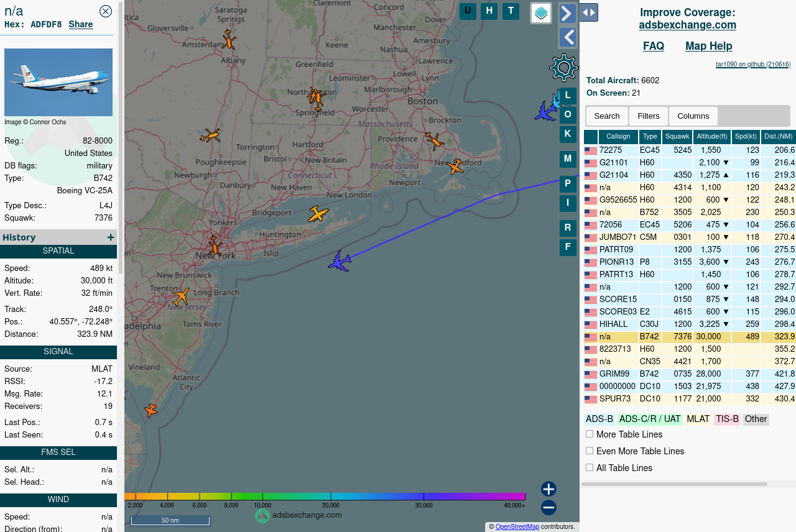Click the horizontal table scrollbar

(x=674, y=484)
